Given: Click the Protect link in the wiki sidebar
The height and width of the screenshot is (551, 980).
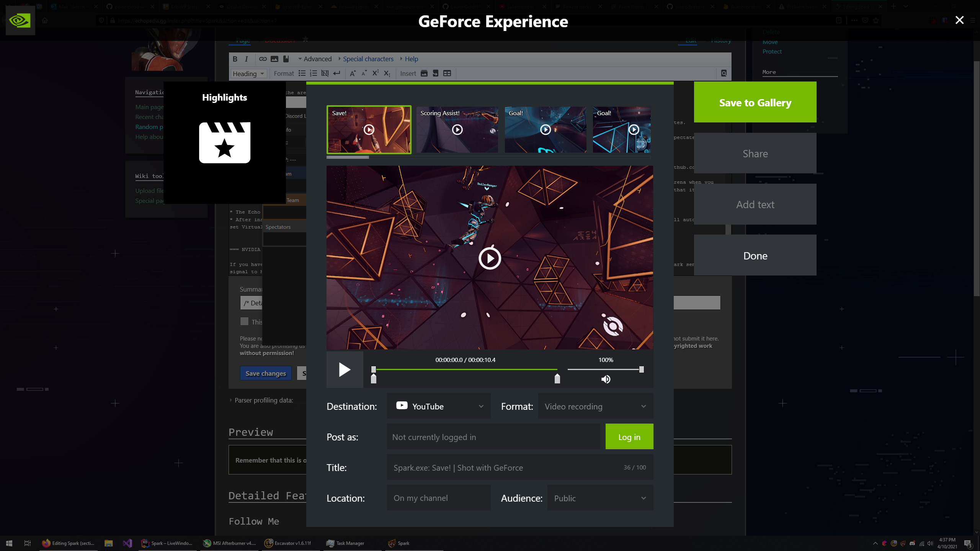Looking at the screenshot, I should (772, 52).
